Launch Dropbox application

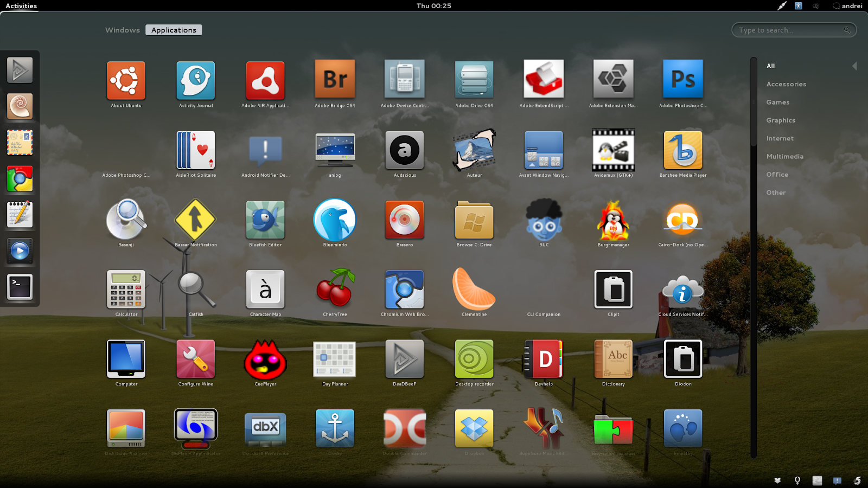coord(474,428)
